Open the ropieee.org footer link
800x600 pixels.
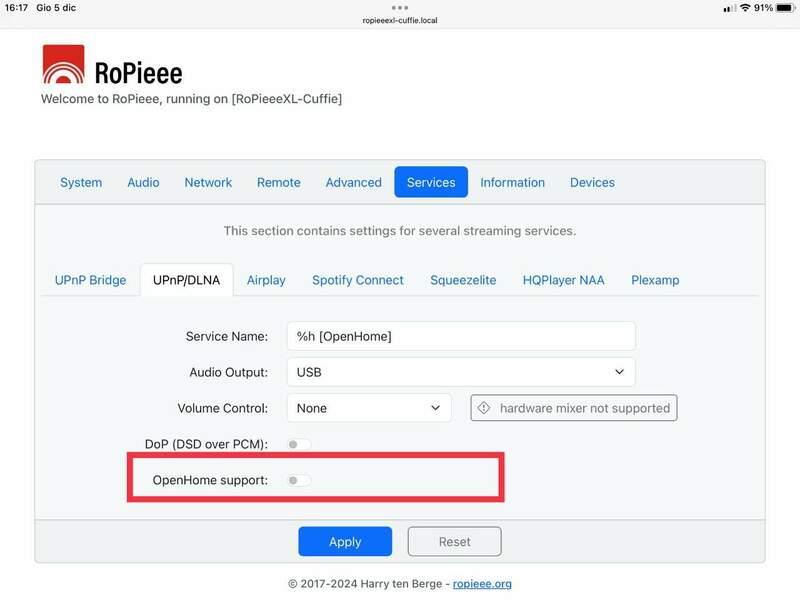[482, 584]
